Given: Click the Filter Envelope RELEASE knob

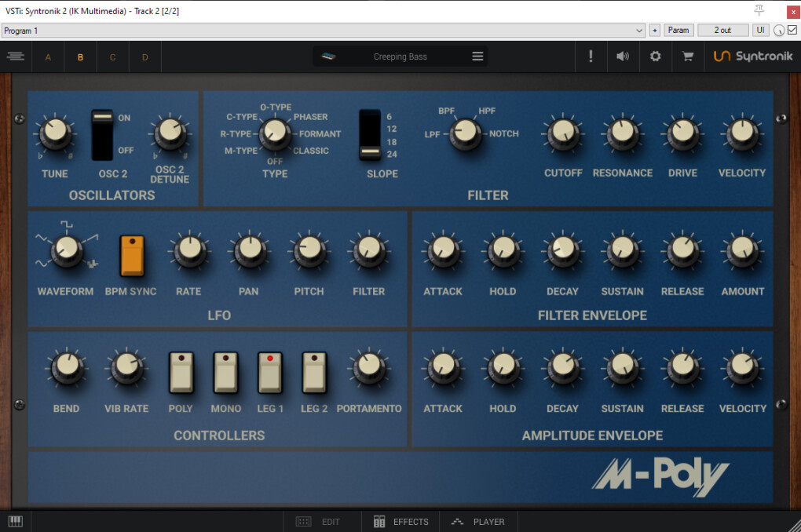Looking at the screenshot, I should [682, 250].
